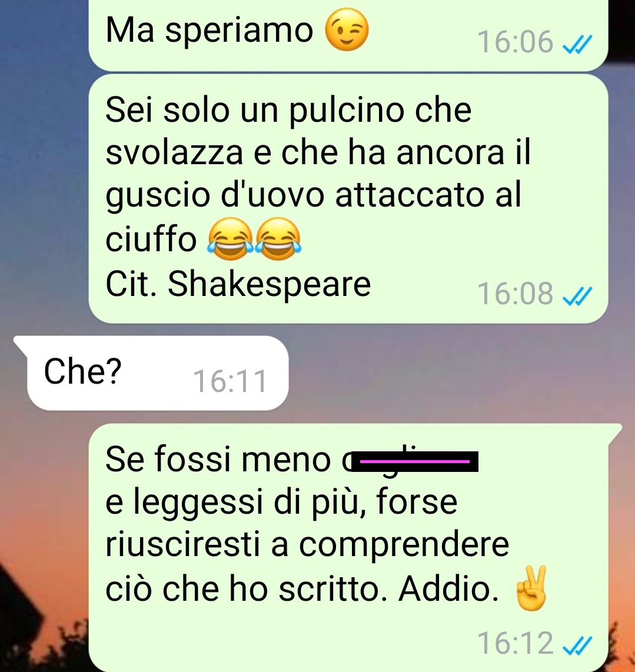Tap the winking emoji after 'Ma speriamo'
The height and width of the screenshot is (672, 635).
(x=347, y=29)
